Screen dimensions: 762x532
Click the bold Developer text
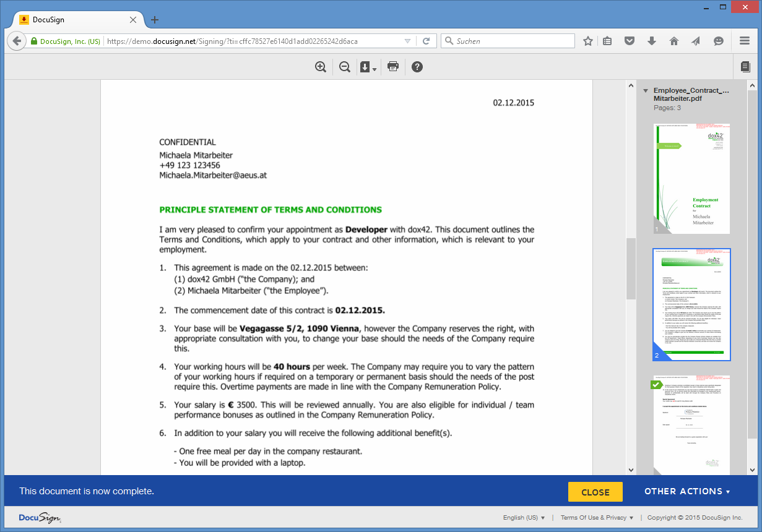point(366,230)
